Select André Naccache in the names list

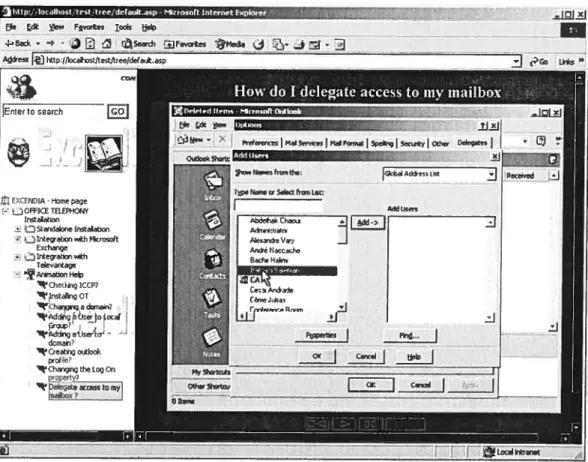[275, 250]
